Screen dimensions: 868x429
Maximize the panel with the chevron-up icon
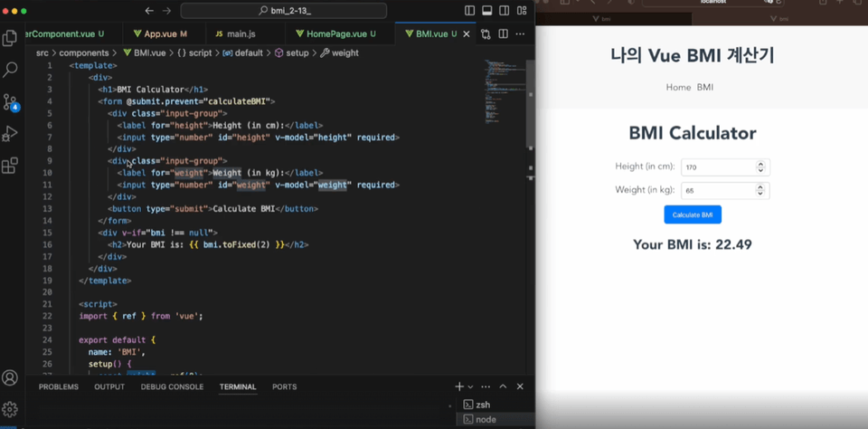pyautogui.click(x=503, y=386)
